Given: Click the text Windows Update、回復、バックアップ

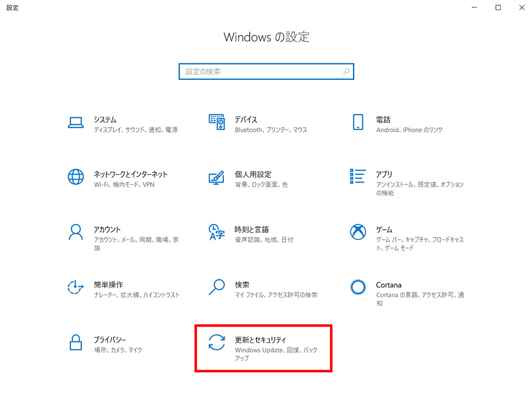Looking at the screenshot, I should click(276, 354).
